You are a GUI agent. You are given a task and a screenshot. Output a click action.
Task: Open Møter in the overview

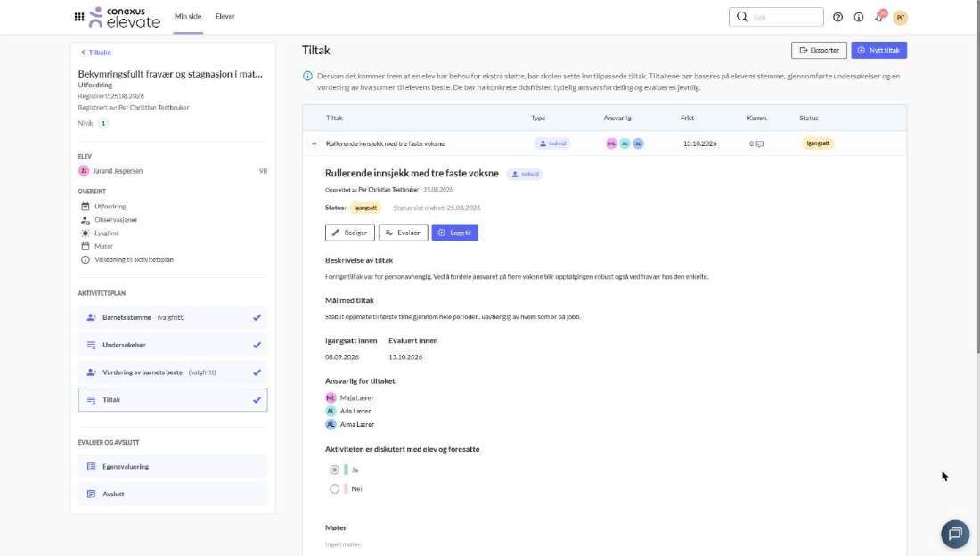(103, 247)
